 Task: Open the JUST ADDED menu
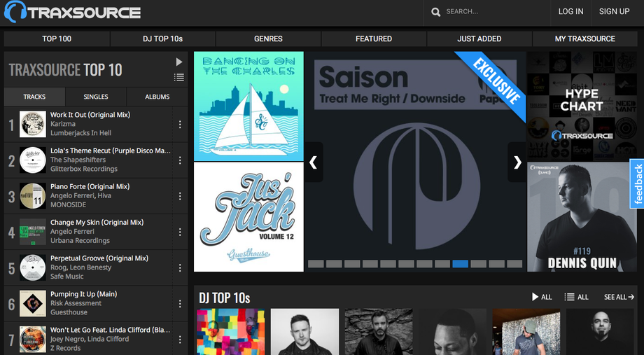[479, 39]
